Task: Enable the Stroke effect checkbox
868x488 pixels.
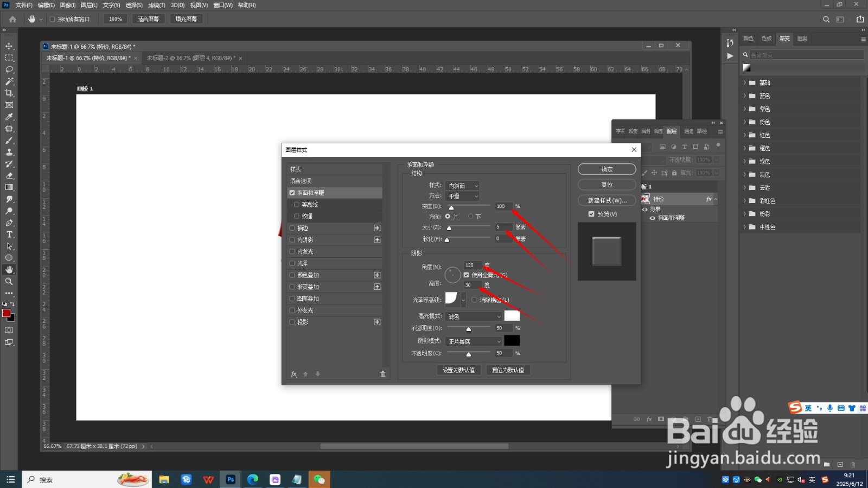Action: [x=292, y=228]
